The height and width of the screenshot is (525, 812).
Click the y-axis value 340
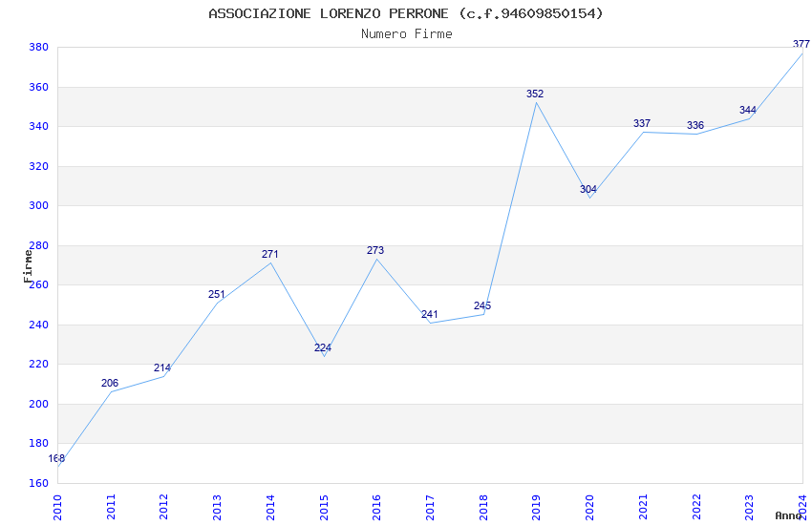(x=38, y=126)
